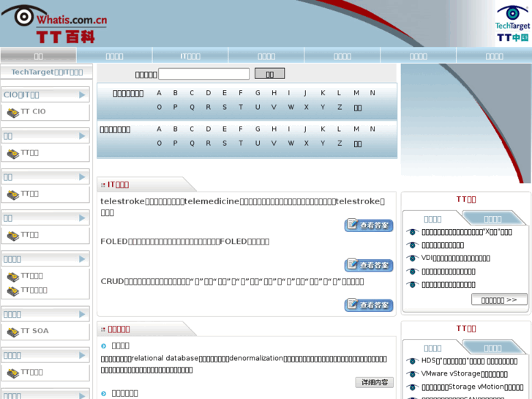Open the CRUD question text
The image size is (532, 399).
pos(232,282)
